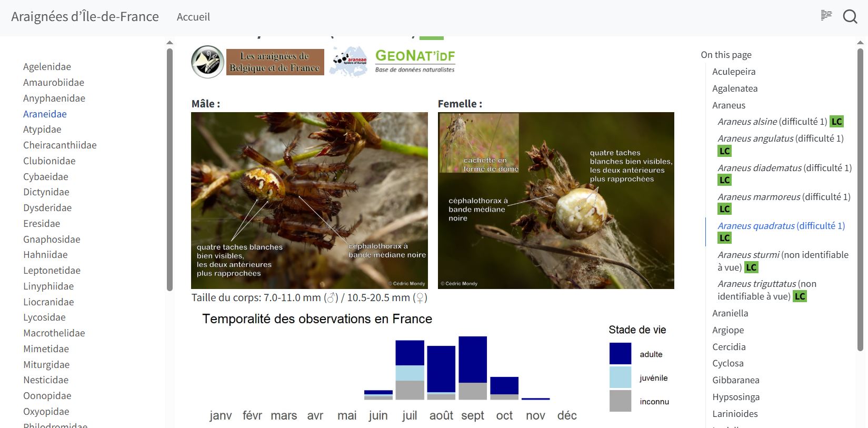Open the Le monde des insectes logo

click(x=207, y=62)
